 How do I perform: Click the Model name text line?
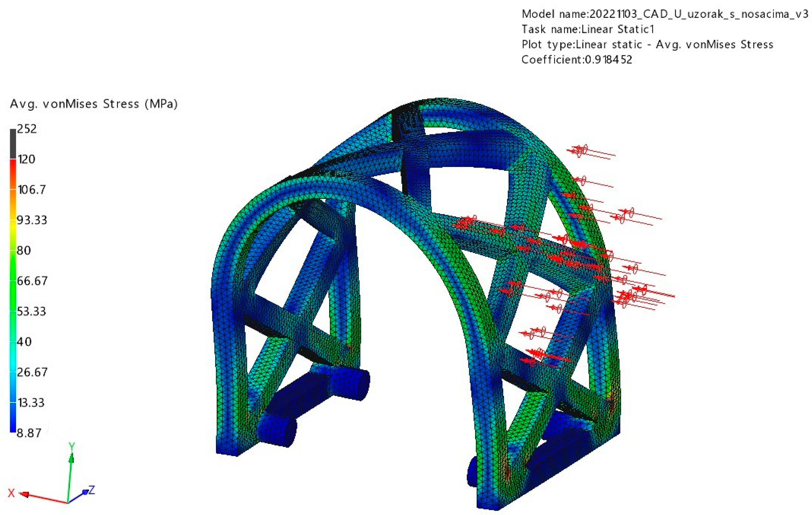tap(665, 14)
